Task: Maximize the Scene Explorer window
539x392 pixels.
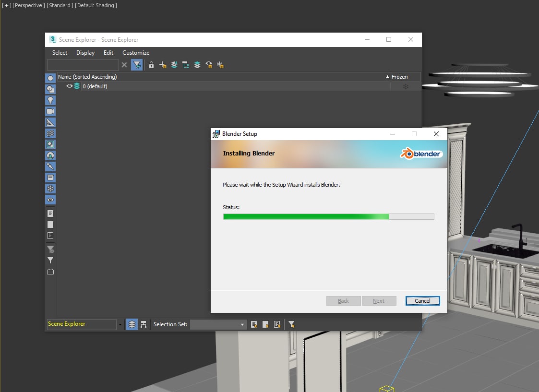Action: (389, 39)
